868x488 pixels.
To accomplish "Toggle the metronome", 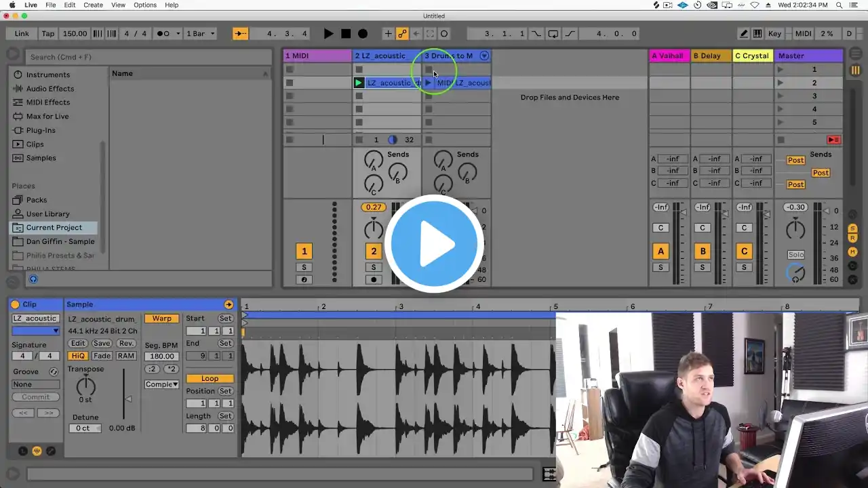I will point(163,34).
